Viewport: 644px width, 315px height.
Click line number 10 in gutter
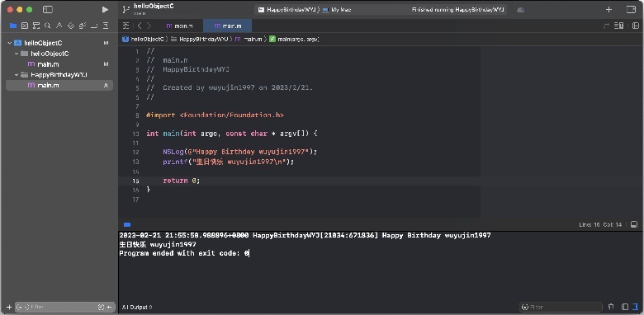pyautogui.click(x=135, y=134)
